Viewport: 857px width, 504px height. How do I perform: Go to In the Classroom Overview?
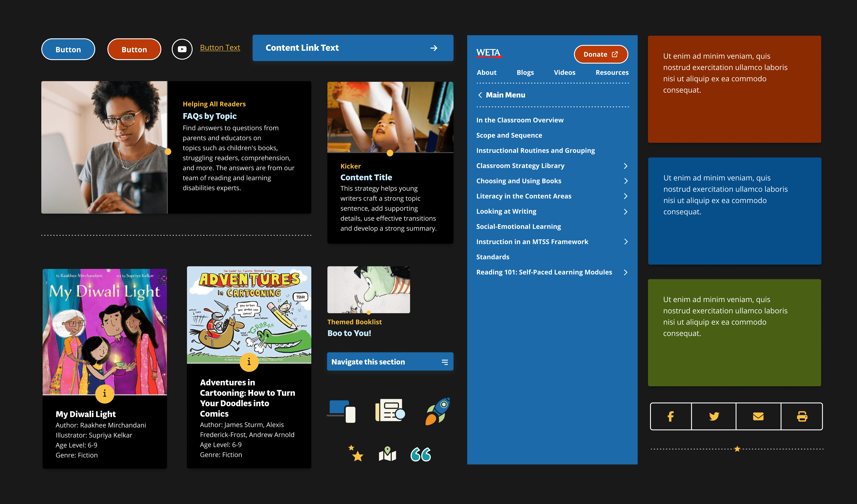(520, 120)
